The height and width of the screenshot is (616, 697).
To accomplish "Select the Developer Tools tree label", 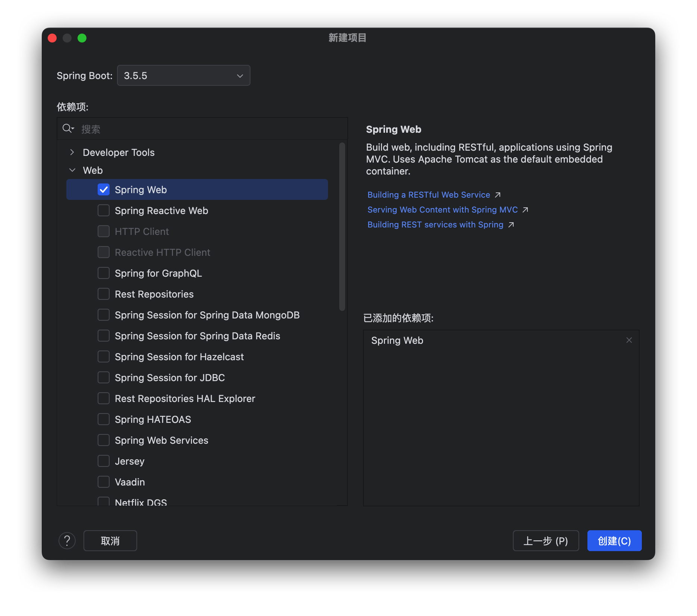I will pyautogui.click(x=119, y=152).
